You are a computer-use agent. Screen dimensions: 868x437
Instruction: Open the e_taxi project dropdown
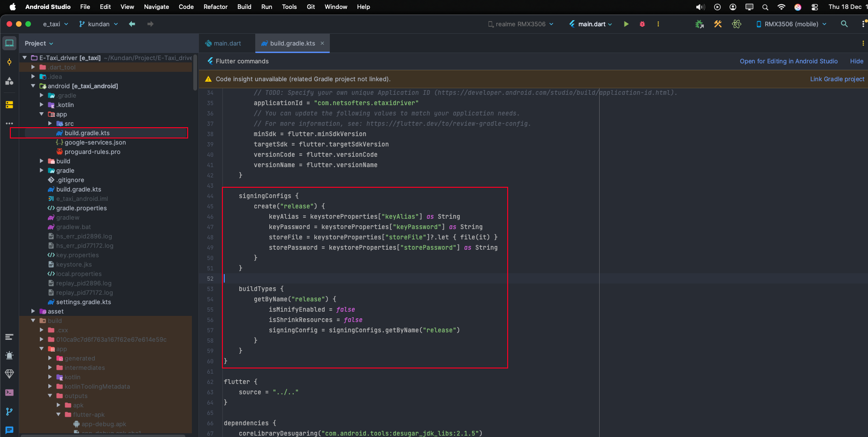[55, 24]
